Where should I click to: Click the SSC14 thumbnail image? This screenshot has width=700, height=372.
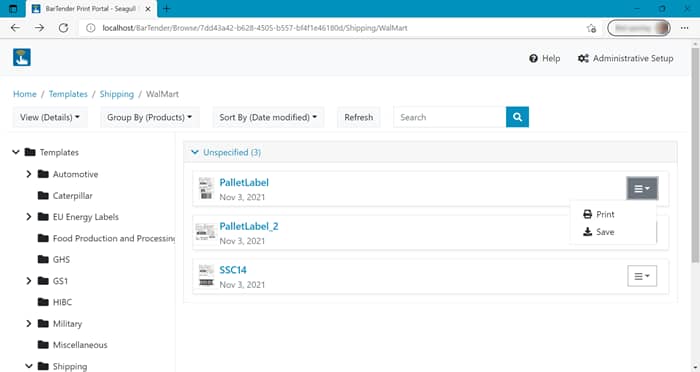pyautogui.click(x=206, y=276)
